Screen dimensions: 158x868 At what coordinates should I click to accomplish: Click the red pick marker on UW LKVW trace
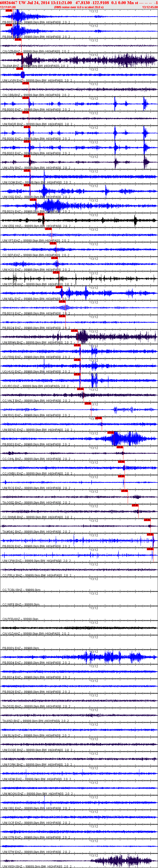20,68
